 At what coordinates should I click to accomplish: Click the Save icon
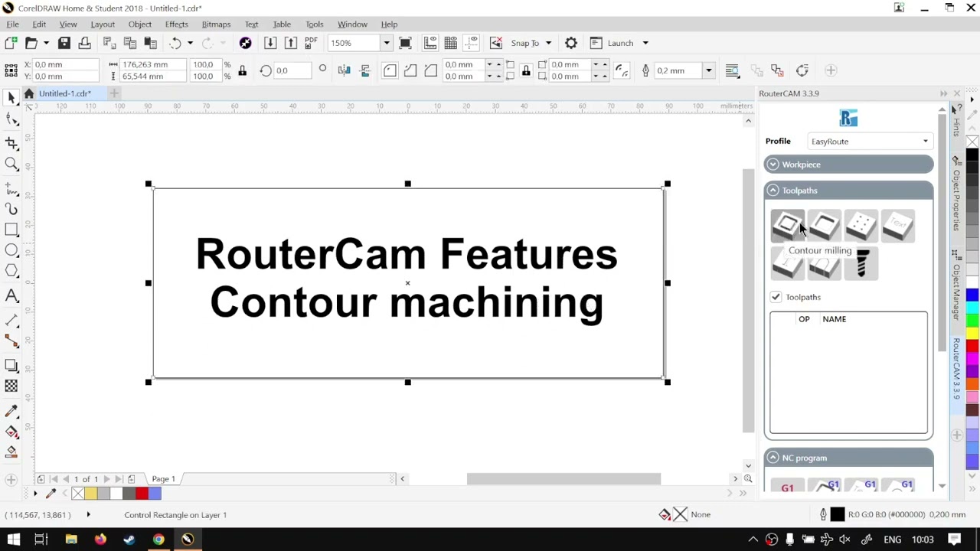(64, 43)
